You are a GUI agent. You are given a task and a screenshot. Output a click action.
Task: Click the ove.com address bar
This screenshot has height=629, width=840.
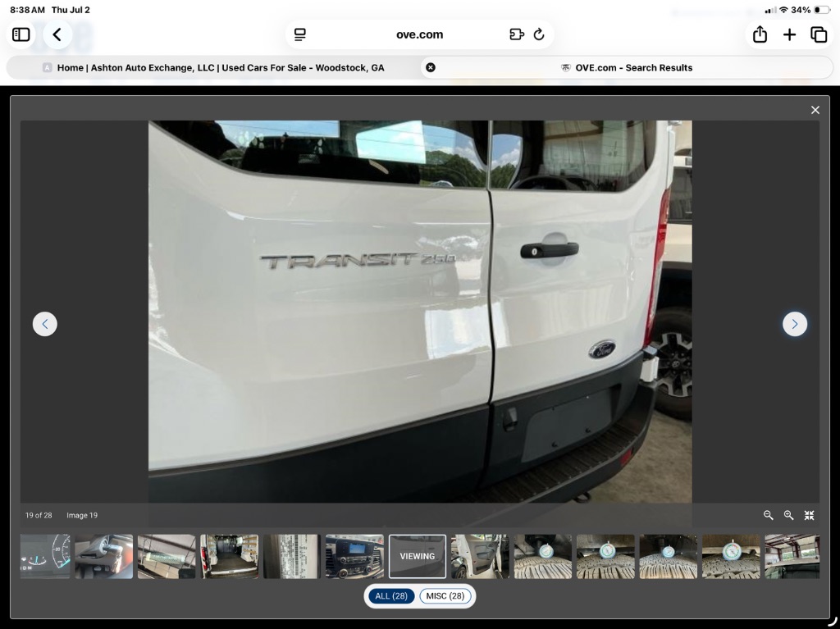419,34
